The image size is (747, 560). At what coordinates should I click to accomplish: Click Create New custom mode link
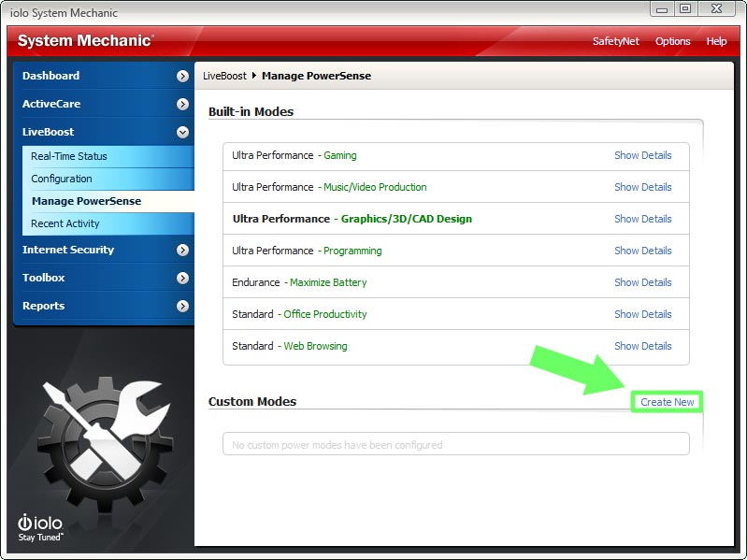pos(667,402)
